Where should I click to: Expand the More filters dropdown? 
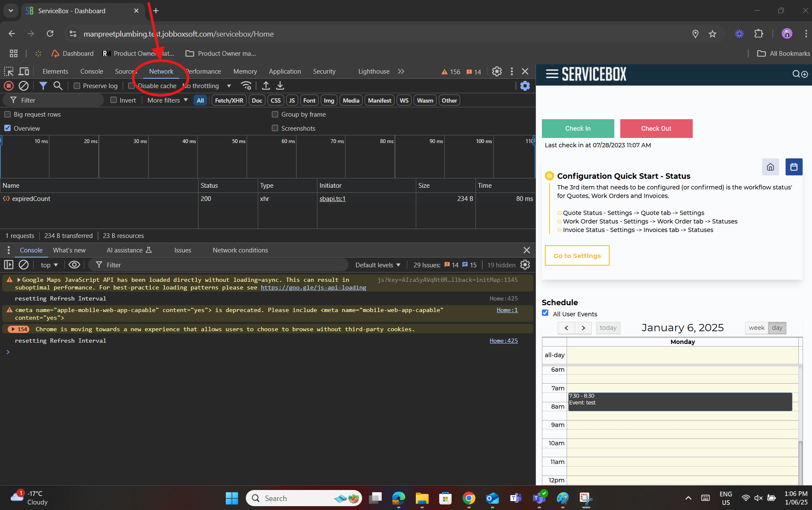[167, 100]
